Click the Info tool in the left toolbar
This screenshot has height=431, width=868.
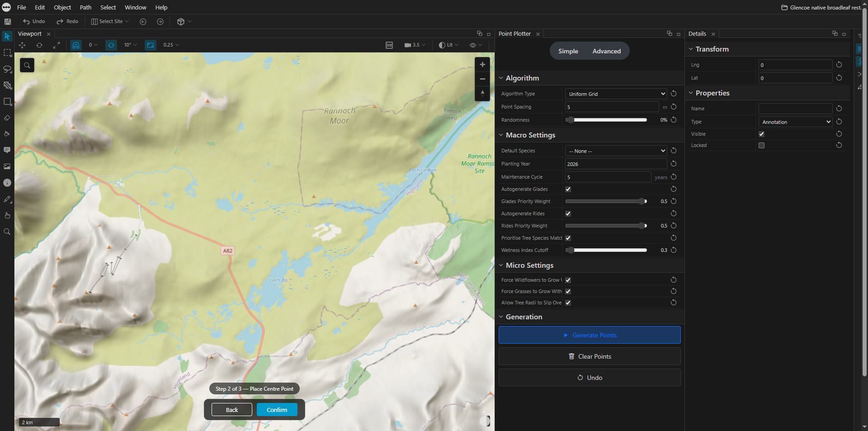click(x=7, y=183)
